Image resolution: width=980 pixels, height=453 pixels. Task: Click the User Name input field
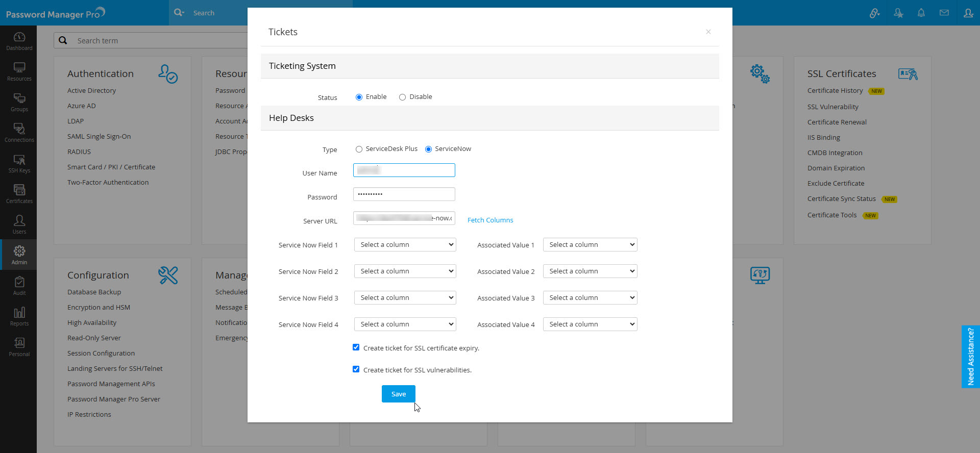coord(404,170)
